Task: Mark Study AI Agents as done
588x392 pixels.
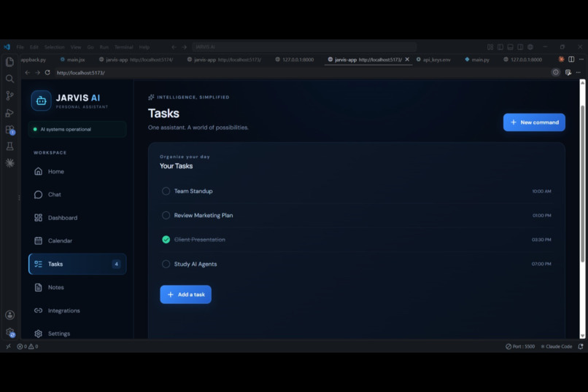Action: (x=166, y=264)
